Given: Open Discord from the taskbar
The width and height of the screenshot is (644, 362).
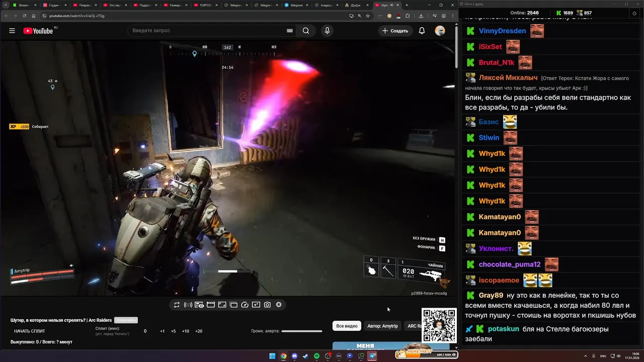Looking at the screenshot, I should click(x=294, y=356).
